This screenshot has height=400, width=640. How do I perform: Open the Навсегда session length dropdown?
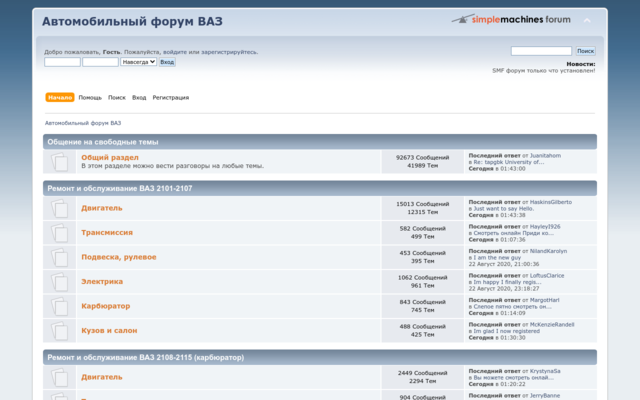click(x=138, y=62)
